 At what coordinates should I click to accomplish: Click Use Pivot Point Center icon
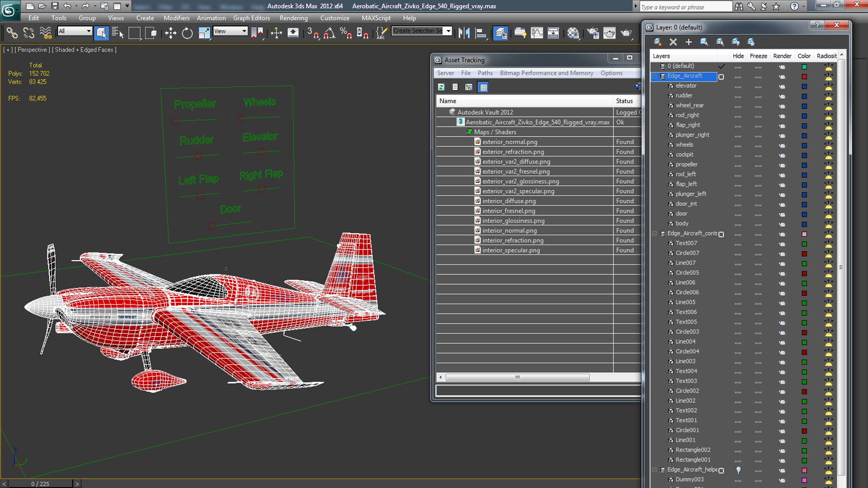coord(257,33)
